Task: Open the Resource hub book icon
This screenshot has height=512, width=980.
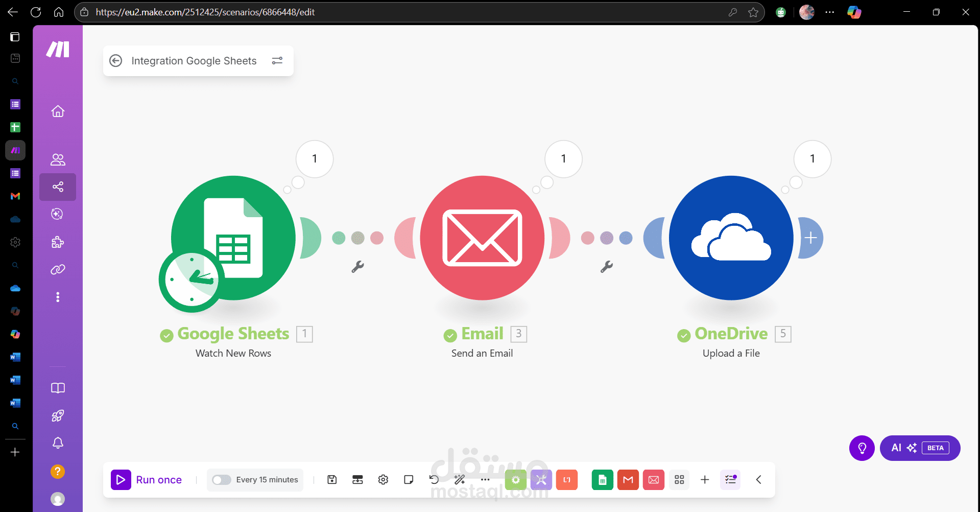Action: 58,388
